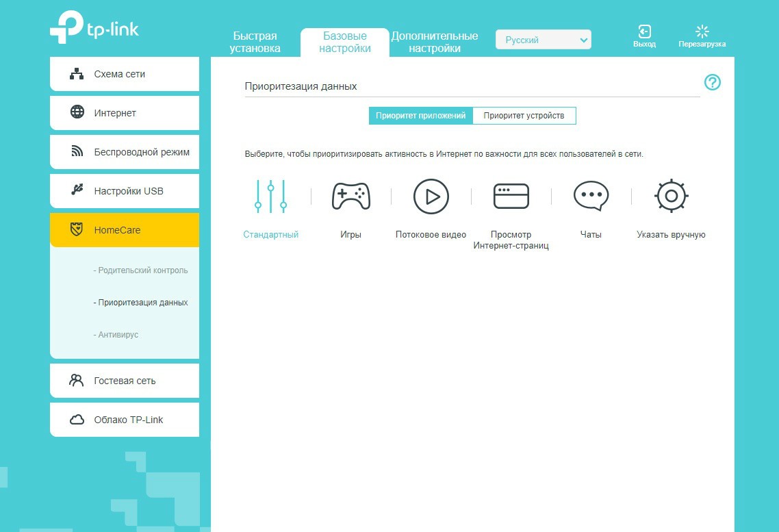Switch to Приоритет устройств toggle
This screenshot has height=532, width=779.
pyautogui.click(x=524, y=116)
